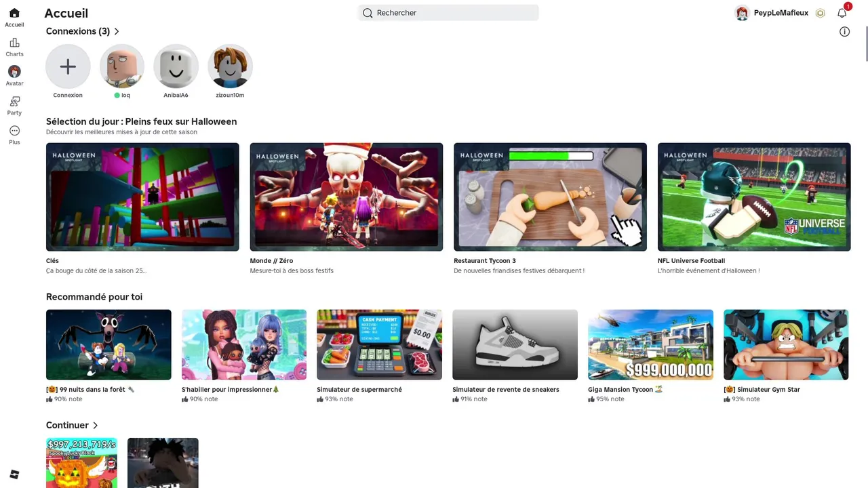The height and width of the screenshot is (488, 868).
Task: Open the notifications bell icon
Action: coord(842,13)
